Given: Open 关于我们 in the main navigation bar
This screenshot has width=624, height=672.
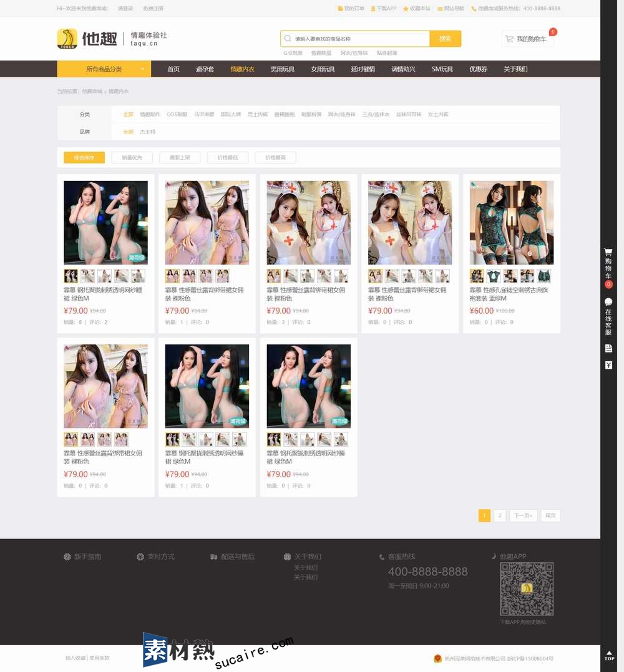Looking at the screenshot, I should 515,69.
